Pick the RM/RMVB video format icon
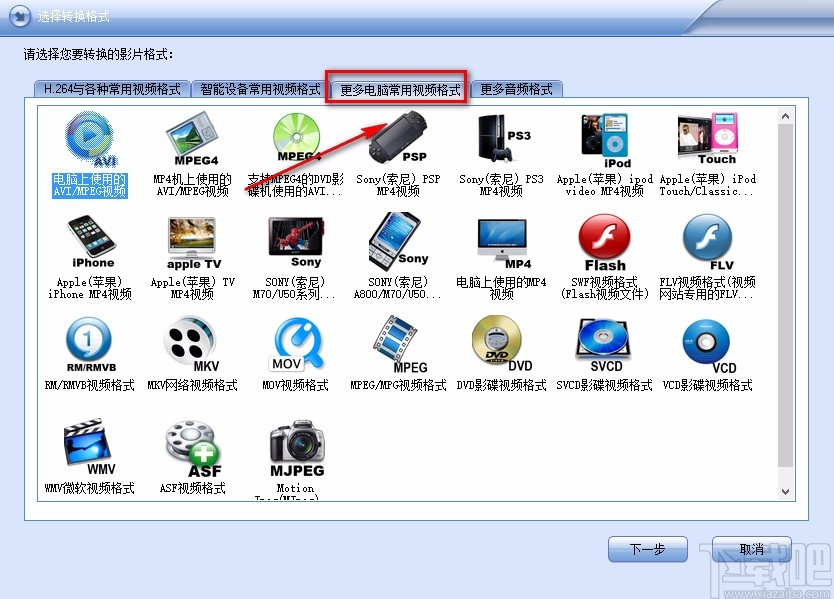834x599 pixels. [90, 345]
